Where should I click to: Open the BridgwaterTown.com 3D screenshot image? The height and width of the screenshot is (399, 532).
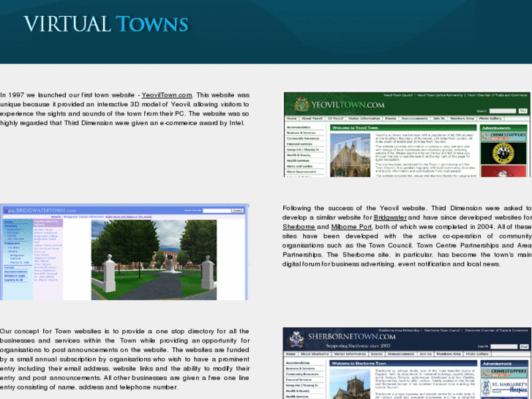click(124, 252)
